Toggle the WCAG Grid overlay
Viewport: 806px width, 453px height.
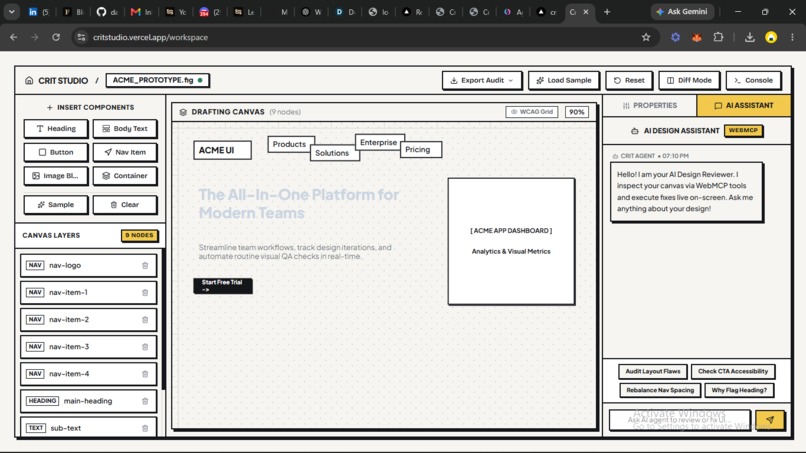point(532,112)
